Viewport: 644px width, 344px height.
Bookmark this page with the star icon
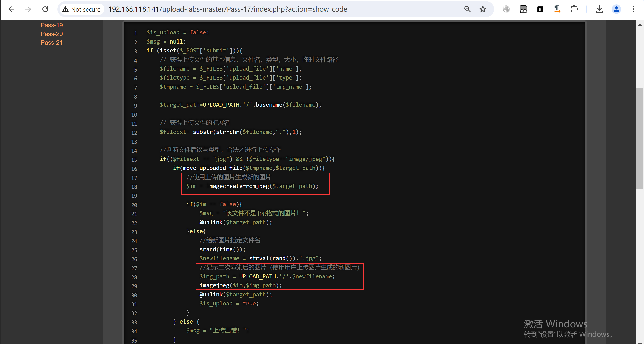click(483, 9)
